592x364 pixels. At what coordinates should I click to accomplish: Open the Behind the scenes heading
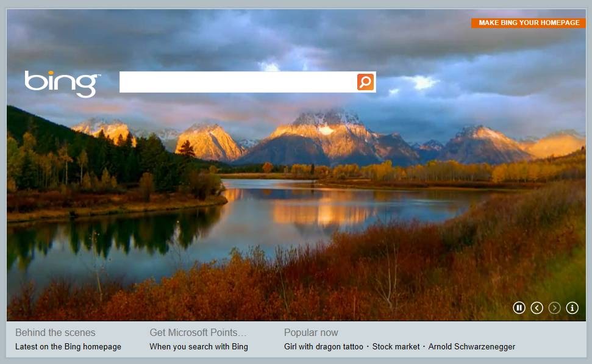pos(55,332)
